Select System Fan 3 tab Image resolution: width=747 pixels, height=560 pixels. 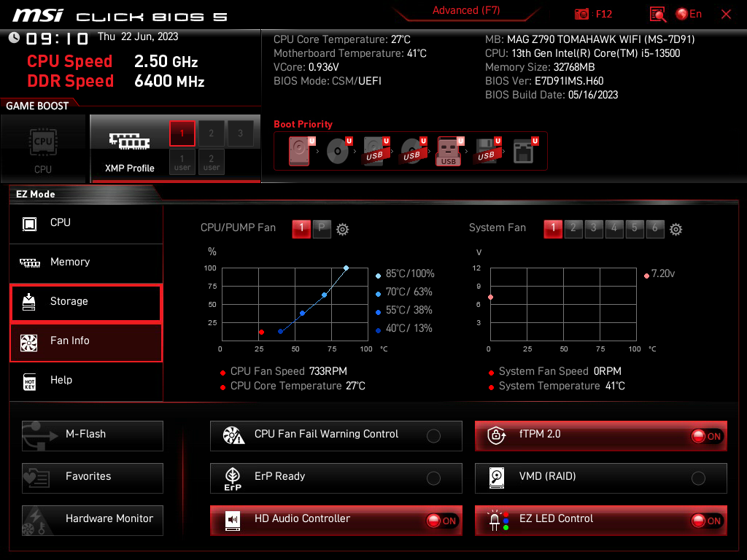[x=594, y=228]
